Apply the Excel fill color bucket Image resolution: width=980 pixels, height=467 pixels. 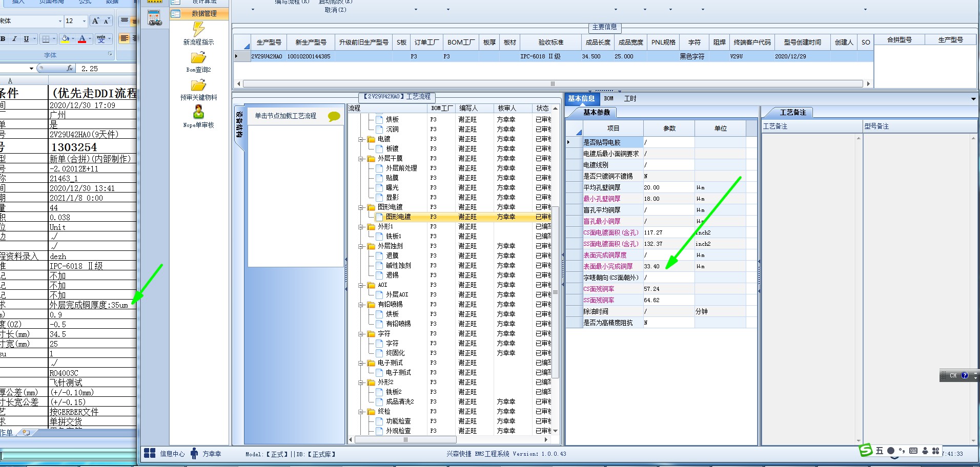[x=65, y=39]
